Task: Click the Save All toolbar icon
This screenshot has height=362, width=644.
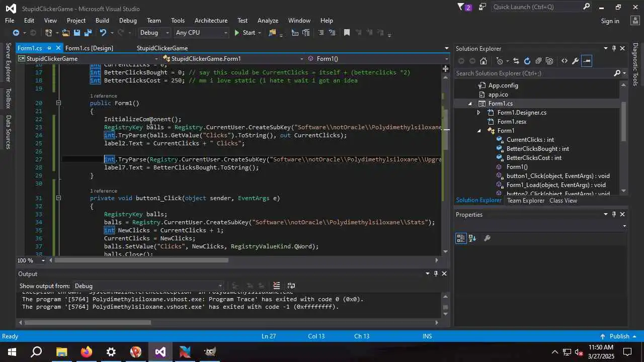Action: [x=88, y=33]
